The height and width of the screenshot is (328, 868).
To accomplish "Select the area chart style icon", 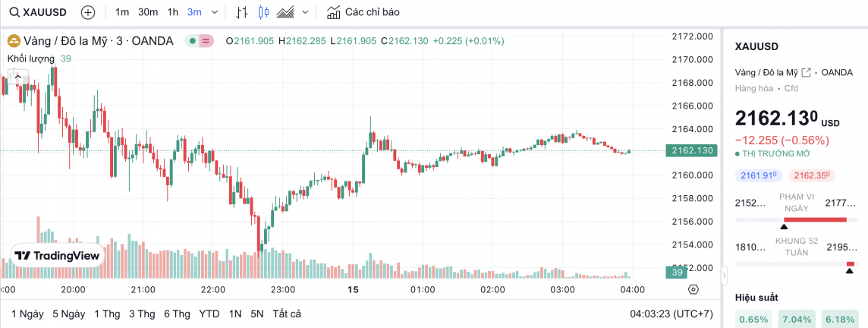I will (286, 12).
